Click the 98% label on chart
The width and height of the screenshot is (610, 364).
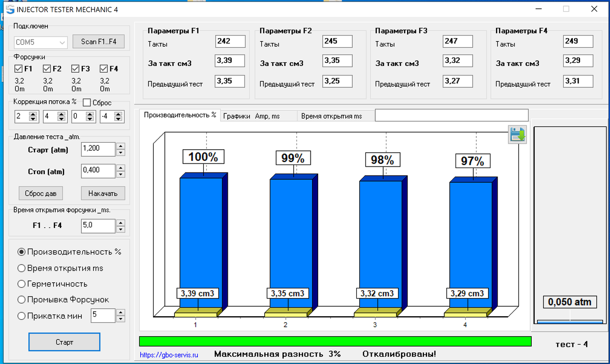383,160
